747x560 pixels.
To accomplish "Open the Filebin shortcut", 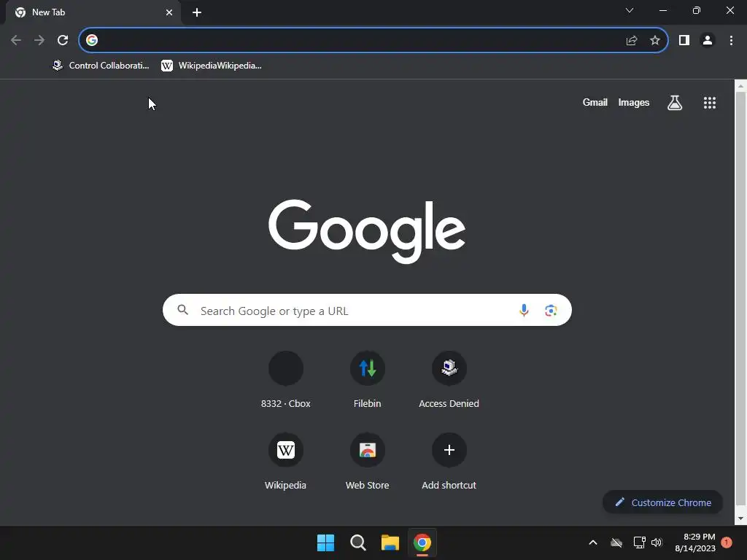I will pyautogui.click(x=368, y=379).
